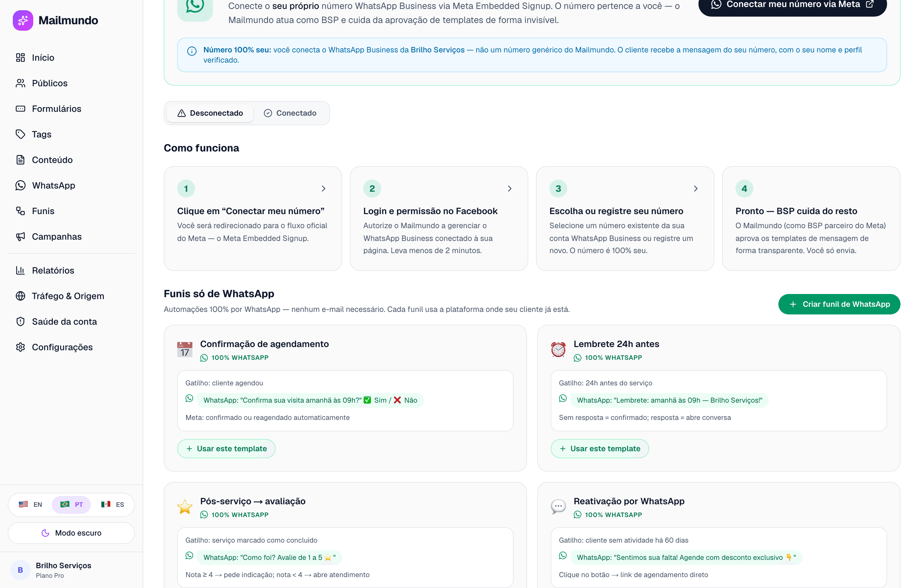Screen dimensions: 921x588
Task: Click chevron arrow on step 2 card
Action: (510, 189)
